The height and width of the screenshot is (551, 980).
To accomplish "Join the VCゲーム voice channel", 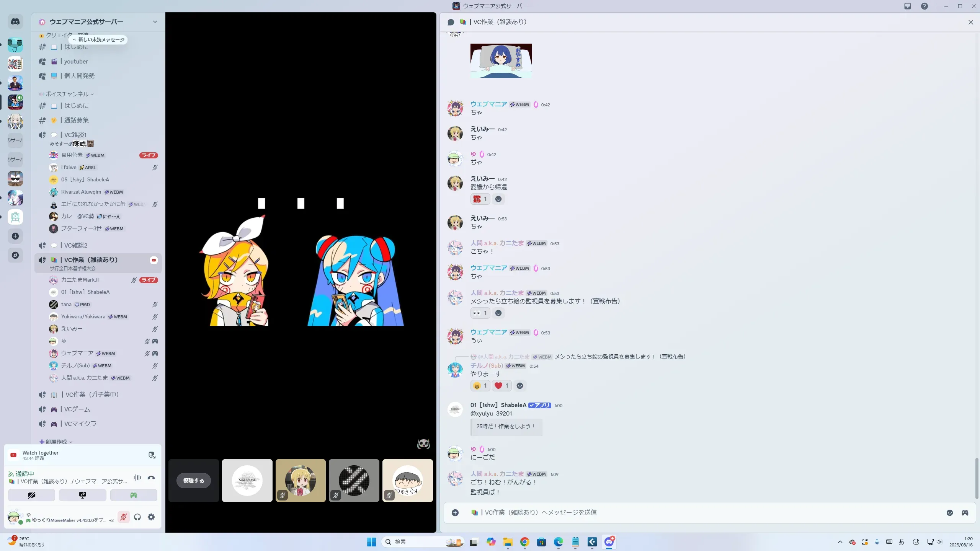I will click(77, 409).
